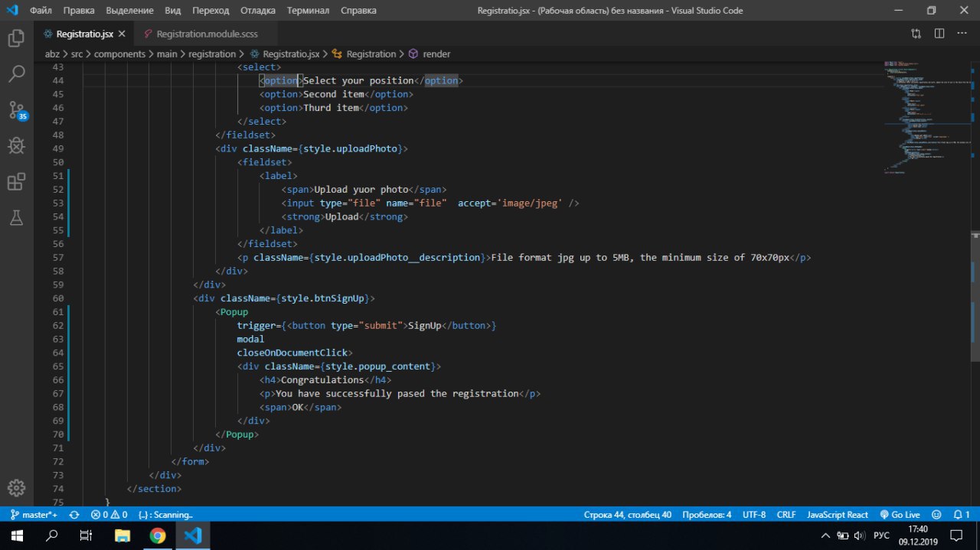Click the Split Editor icon
Viewport: 980px width, 550px height.
click(939, 34)
